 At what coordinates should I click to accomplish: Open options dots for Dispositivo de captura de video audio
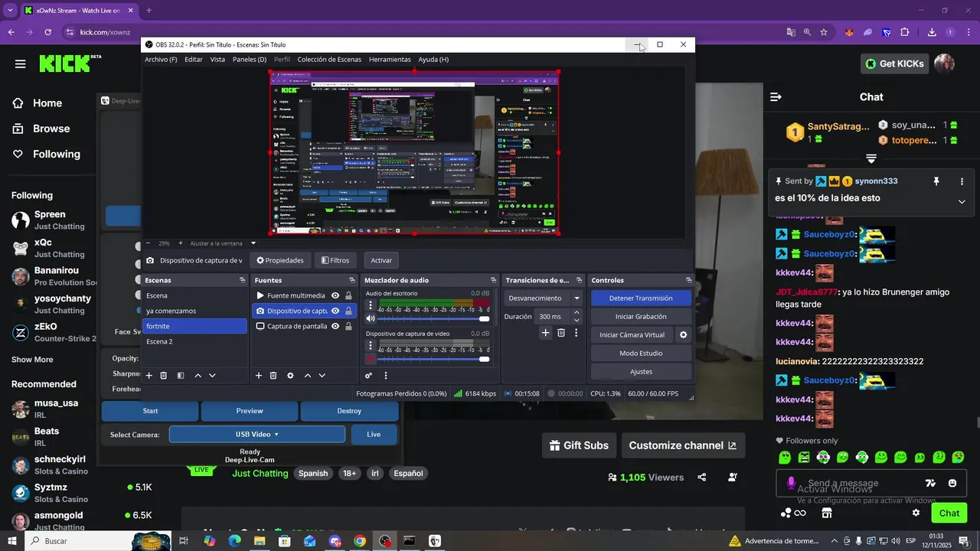(x=371, y=345)
